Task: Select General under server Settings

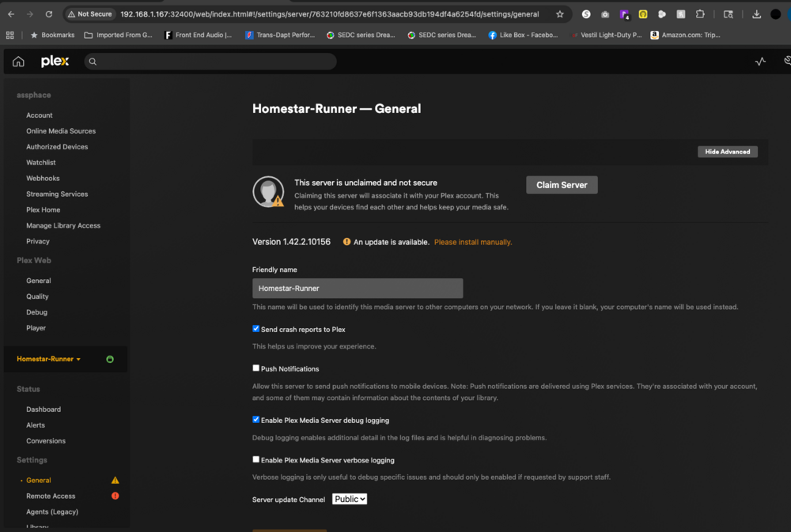Action: click(x=38, y=480)
